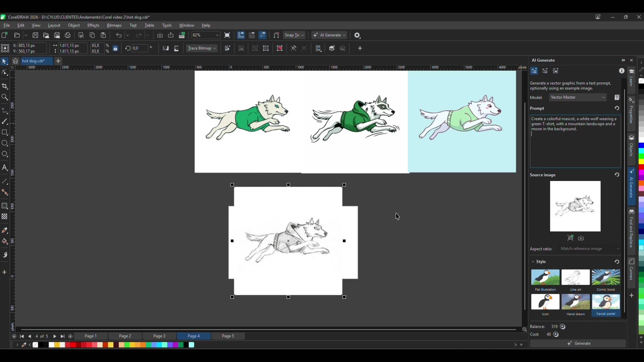Select Flat illustration style
644x362 pixels.
pyautogui.click(x=545, y=281)
